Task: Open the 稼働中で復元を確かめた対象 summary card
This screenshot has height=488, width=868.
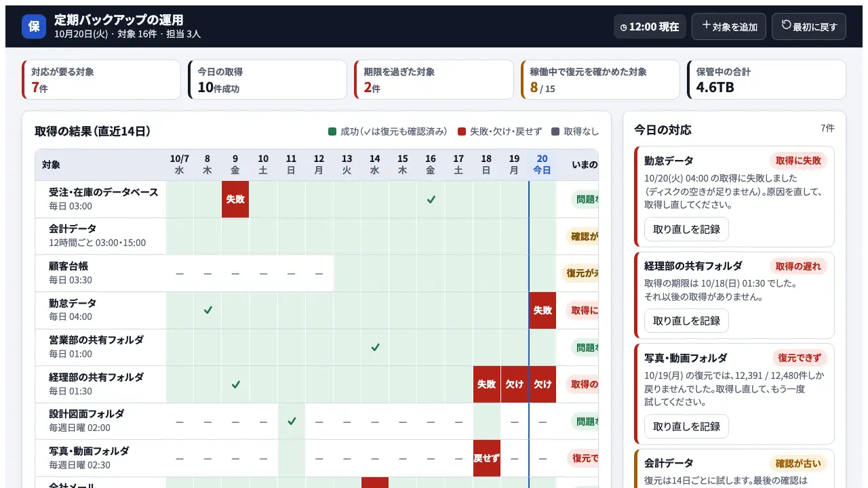Action: pos(600,79)
